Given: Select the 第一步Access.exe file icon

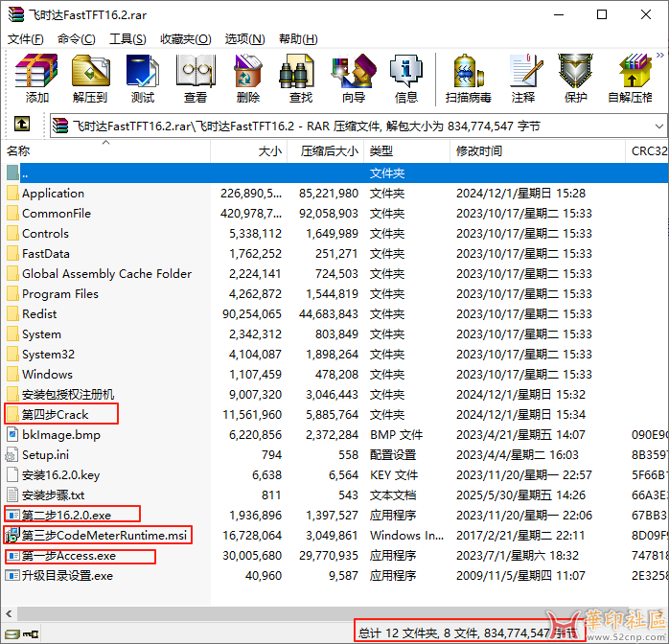Looking at the screenshot, I should point(13,556).
